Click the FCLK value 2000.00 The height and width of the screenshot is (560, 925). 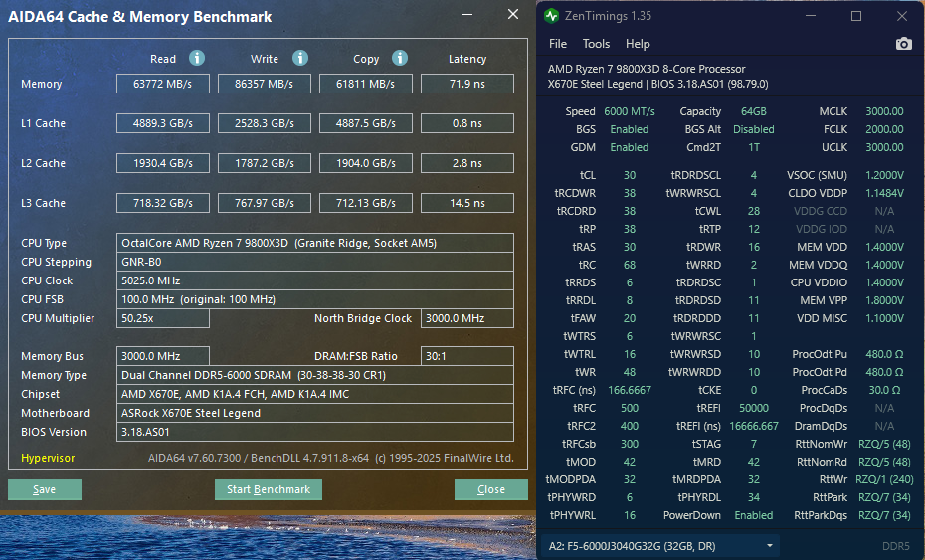(884, 129)
